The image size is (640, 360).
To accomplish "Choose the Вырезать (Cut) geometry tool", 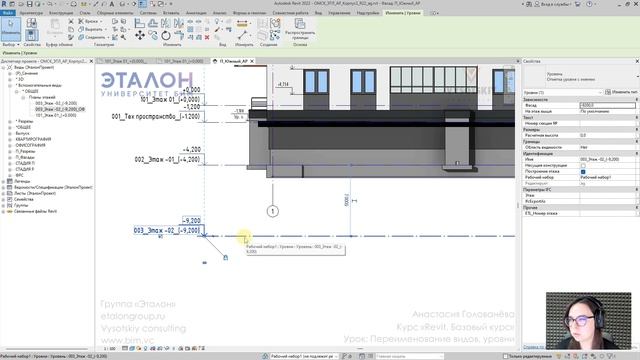I will pyautogui.click(x=91, y=29).
